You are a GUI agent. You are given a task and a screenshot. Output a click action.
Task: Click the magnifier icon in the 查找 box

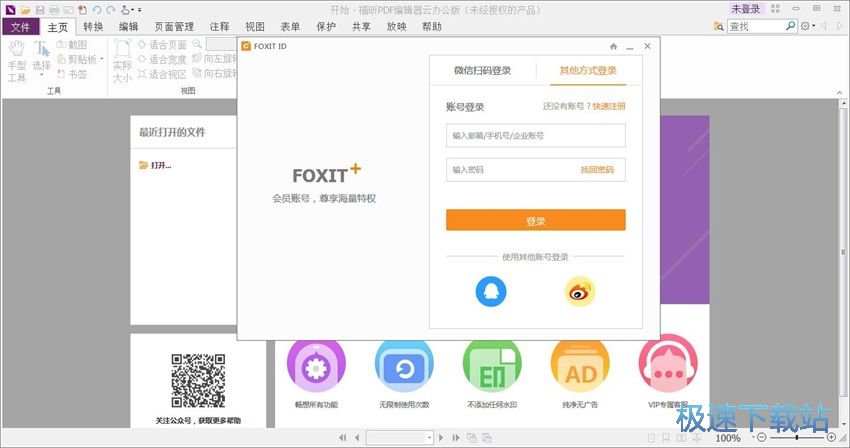click(x=790, y=25)
